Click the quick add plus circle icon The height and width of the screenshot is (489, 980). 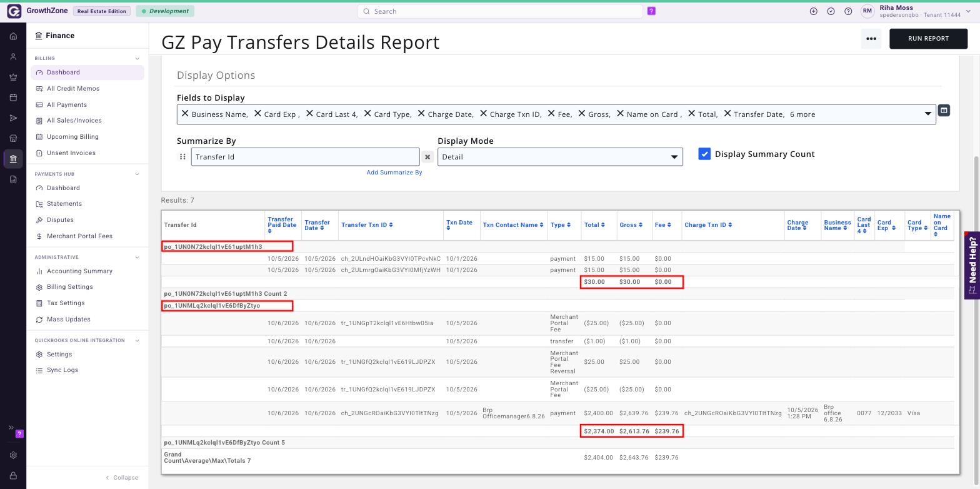point(813,11)
